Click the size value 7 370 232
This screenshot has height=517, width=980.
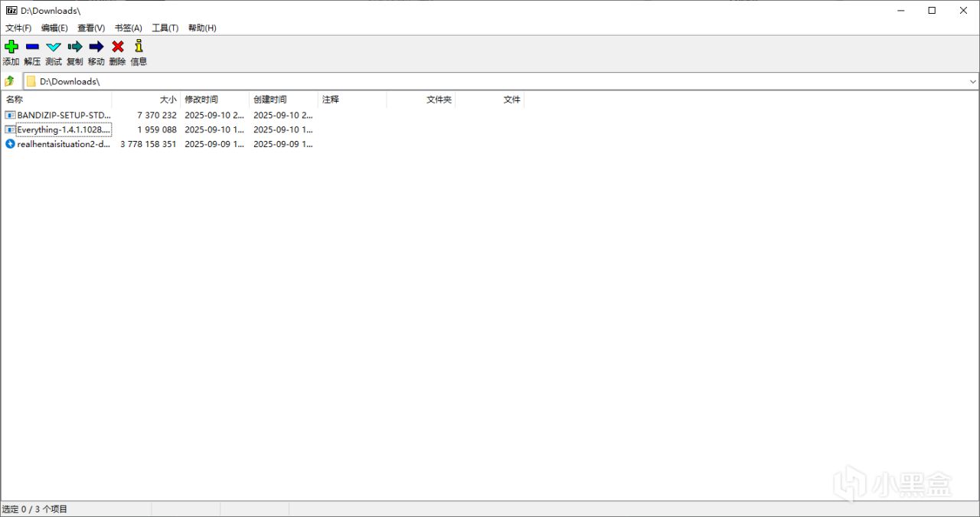[x=157, y=115]
